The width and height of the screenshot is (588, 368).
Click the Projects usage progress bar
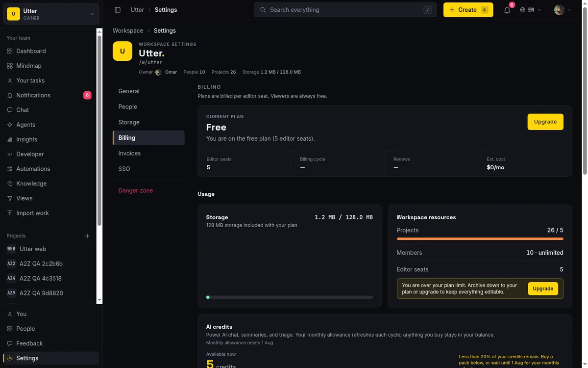tap(480, 239)
